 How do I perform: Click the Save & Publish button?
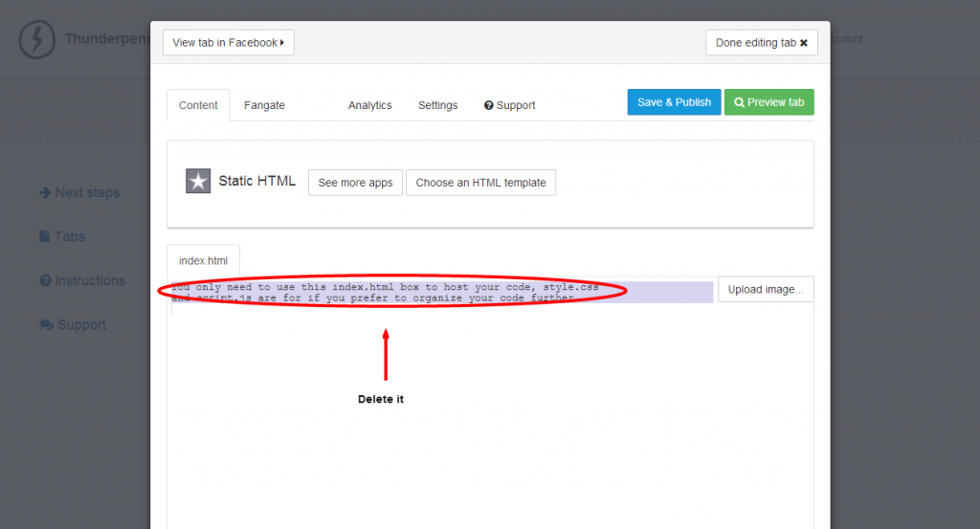675,101
